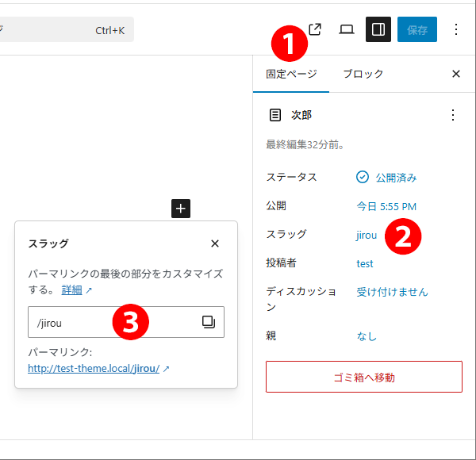This screenshot has width=476, height=460.
Task: Close the スラッグ popup
Action: 215,243
